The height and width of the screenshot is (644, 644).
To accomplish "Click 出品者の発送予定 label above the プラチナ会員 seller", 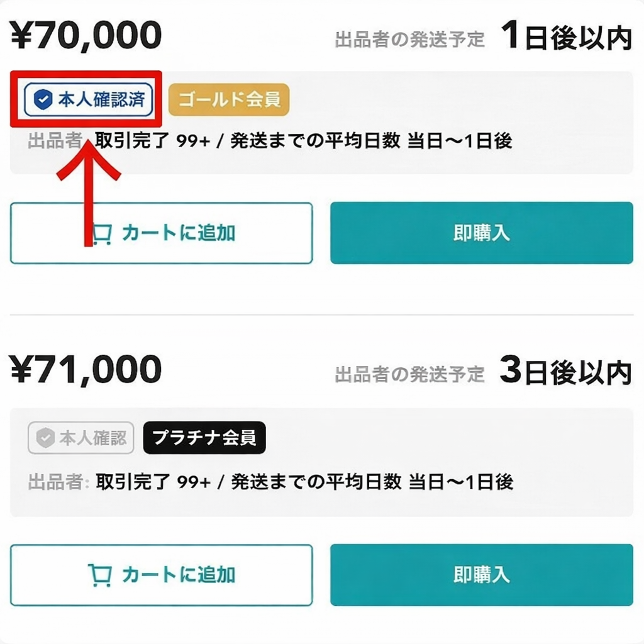I will pyautogui.click(x=410, y=375).
